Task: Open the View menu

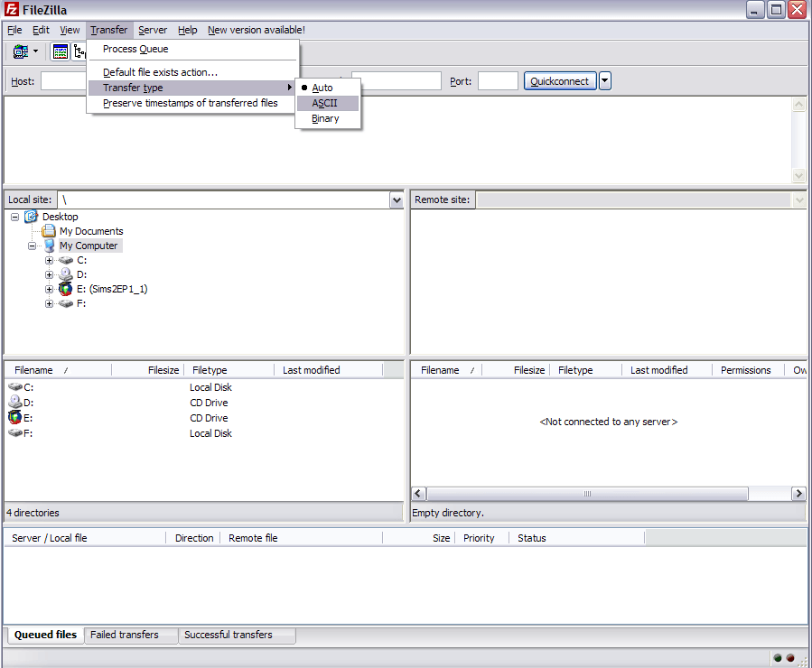Action: 70,30
